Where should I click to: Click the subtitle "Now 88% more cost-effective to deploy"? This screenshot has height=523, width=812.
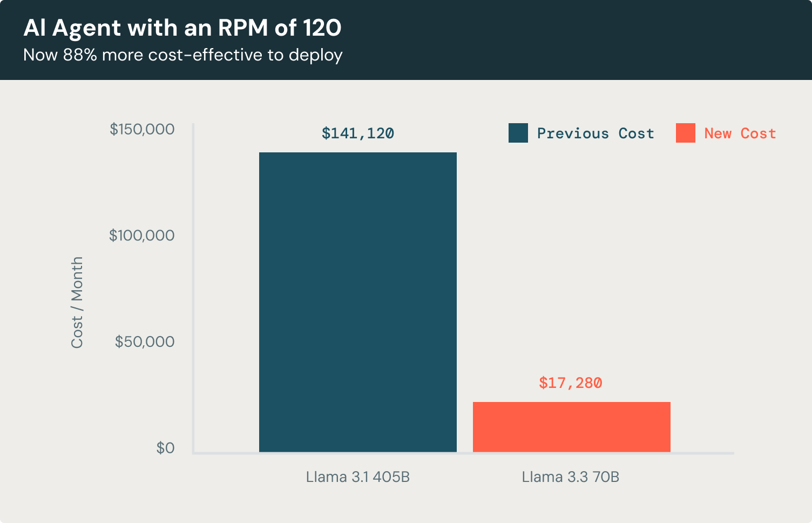[x=183, y=55]
